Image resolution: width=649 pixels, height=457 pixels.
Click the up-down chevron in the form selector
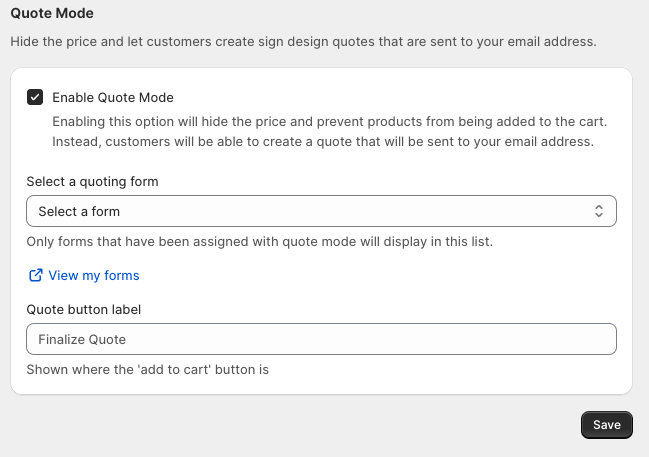(598, 211)
